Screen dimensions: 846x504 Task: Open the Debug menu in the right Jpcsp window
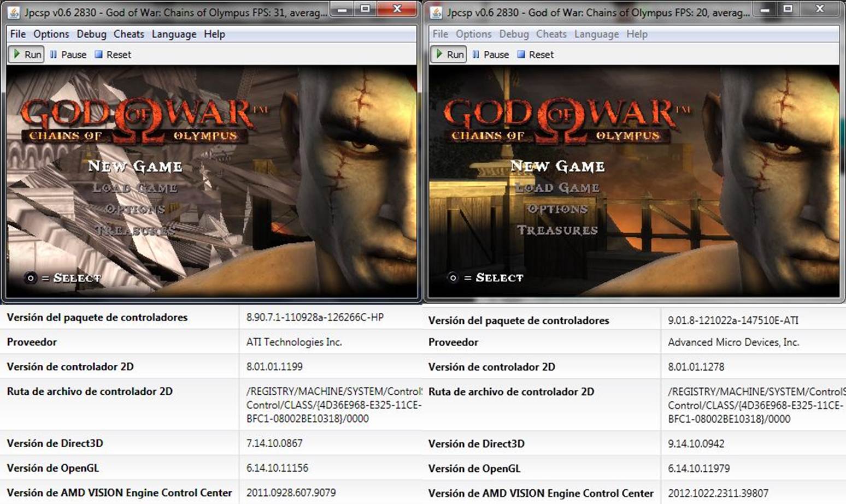click(x=514, y=34)
